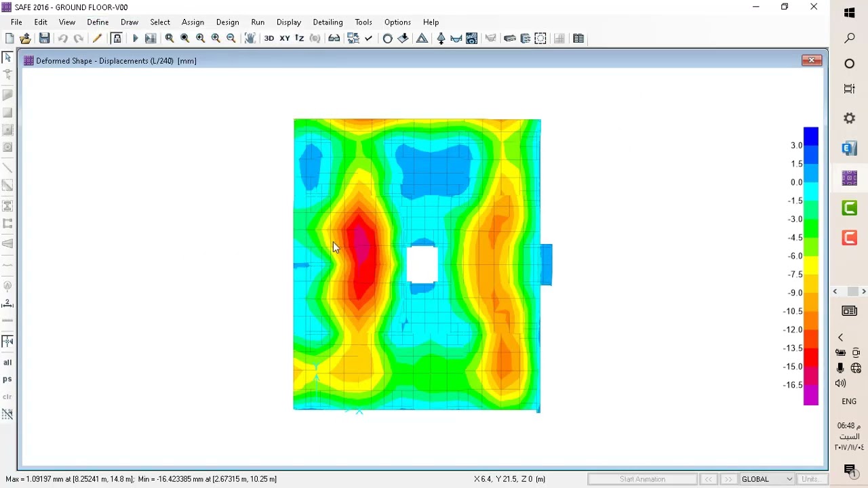Screen dimensions: 868x488
Task: Click the Start Animation button
Action: coord(642,479)
